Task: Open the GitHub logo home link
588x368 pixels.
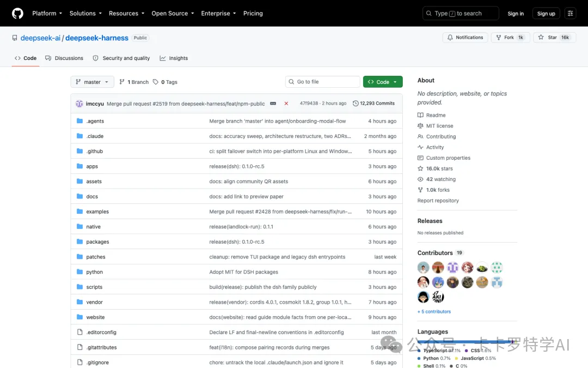Action: click(17, 14)
